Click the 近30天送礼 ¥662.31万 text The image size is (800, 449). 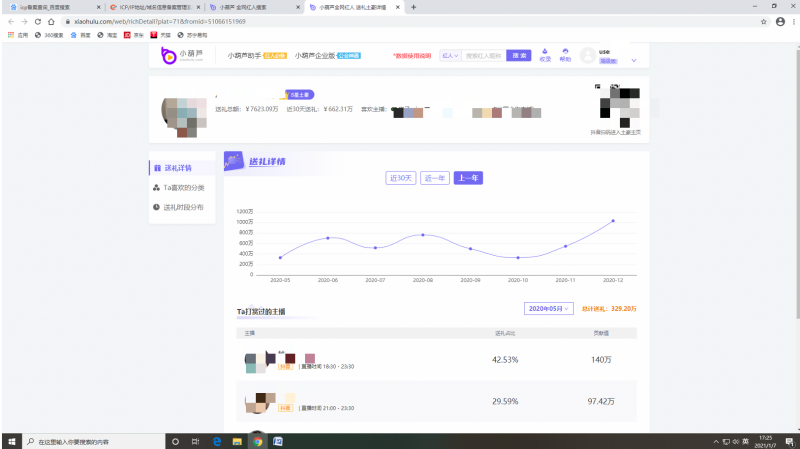tap(319, 109)
